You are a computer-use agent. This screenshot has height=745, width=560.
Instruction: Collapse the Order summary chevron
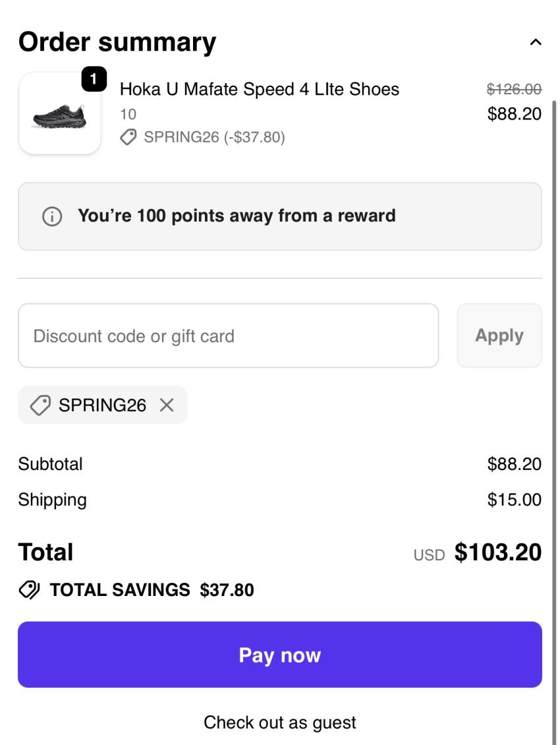click(536, 43)
